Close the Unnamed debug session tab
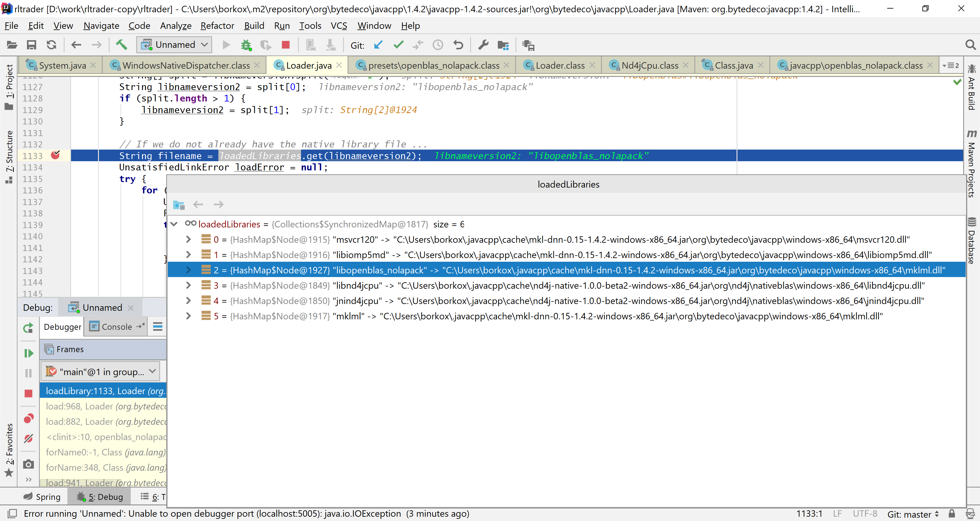 pyautogui.click(x=131, y=308)
